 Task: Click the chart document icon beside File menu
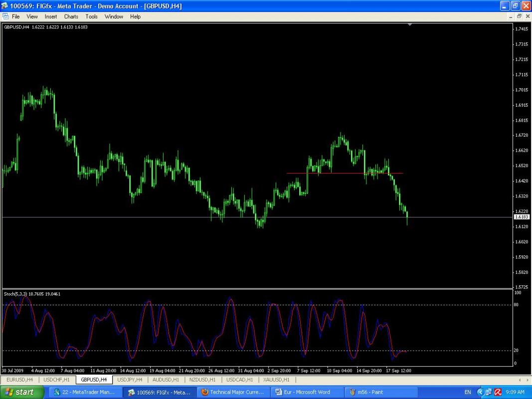point(5,16)
